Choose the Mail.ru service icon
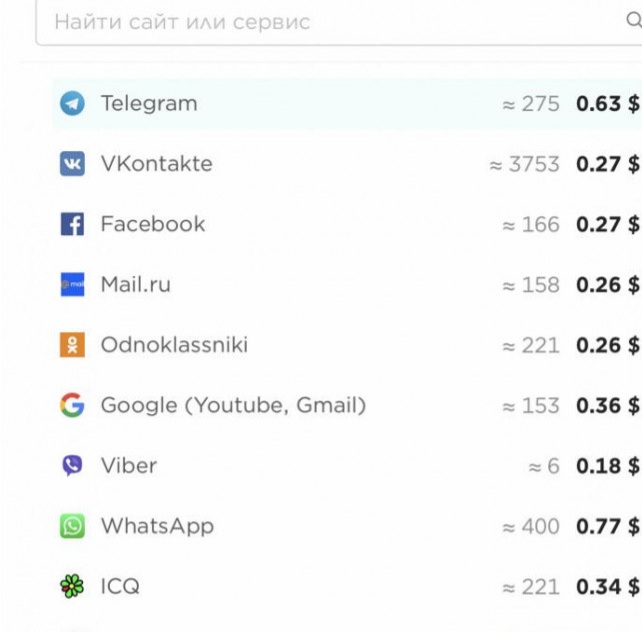This screenshot has width=642, height=632. (72, 285)
